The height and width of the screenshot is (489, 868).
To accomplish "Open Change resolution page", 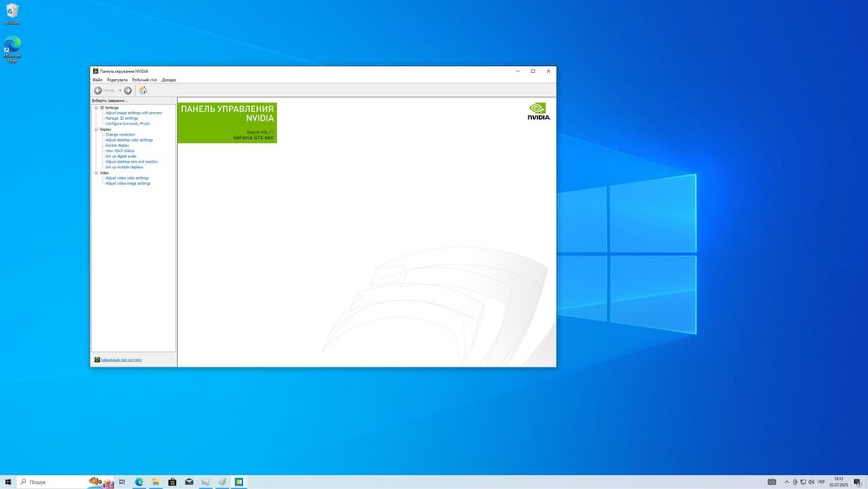I will point(120,135).
